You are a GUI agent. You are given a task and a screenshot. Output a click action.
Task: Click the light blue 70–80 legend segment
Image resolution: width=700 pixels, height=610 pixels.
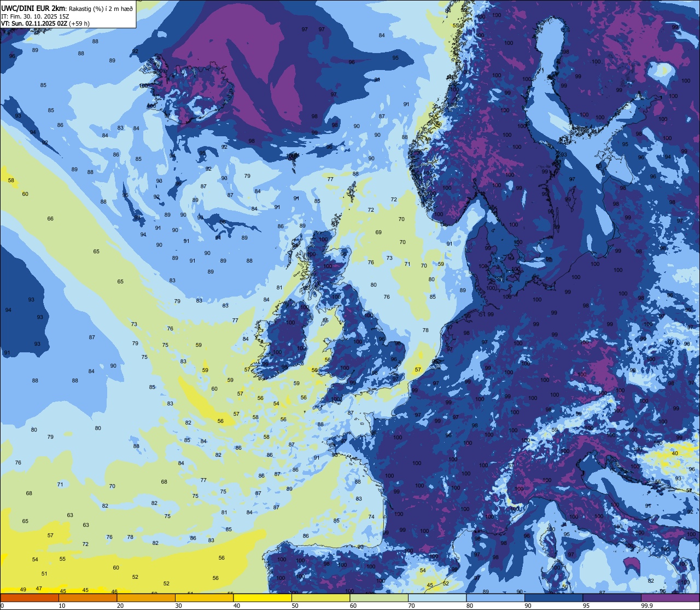[x=437, y=597]
